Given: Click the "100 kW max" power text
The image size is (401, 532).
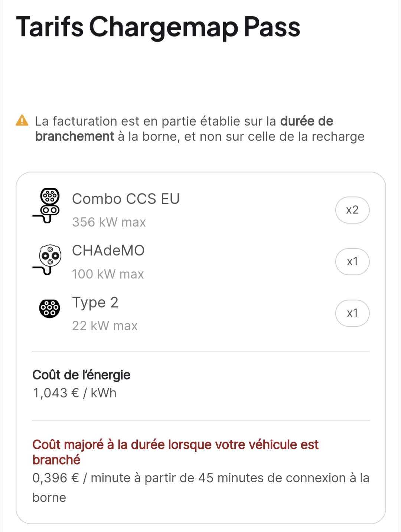Looking at the screenshot, I should [108, 274].
